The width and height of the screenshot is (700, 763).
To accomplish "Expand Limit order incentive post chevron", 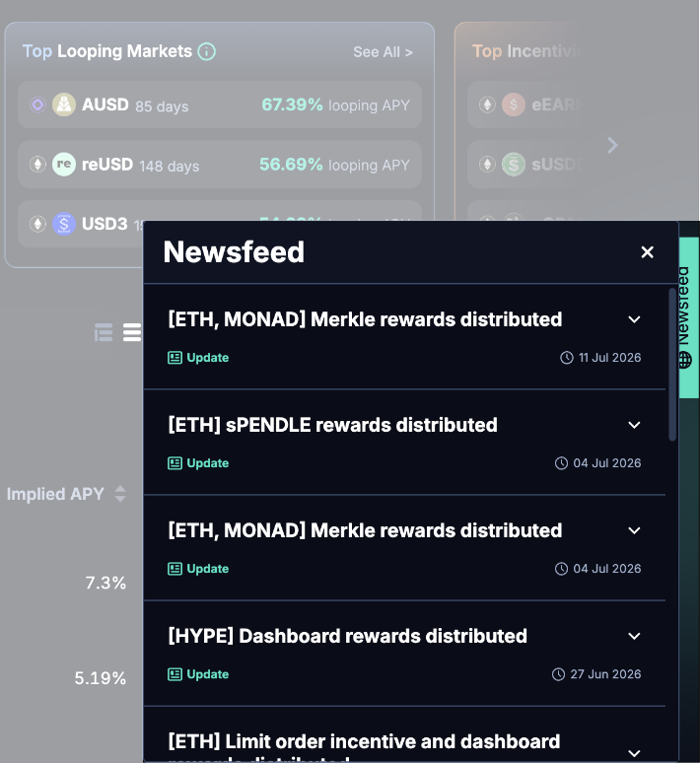I will tap(634, 753).
